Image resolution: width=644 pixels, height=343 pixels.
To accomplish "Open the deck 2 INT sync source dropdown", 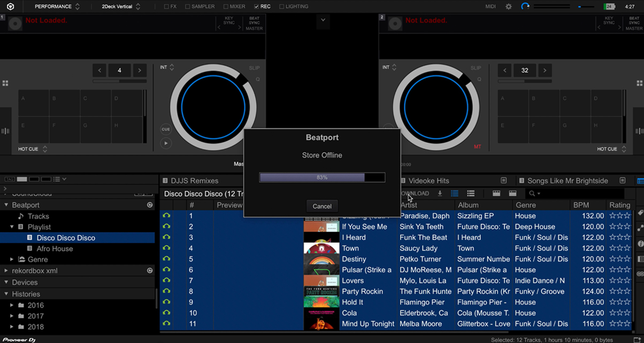I will click(x=390, y=67).
